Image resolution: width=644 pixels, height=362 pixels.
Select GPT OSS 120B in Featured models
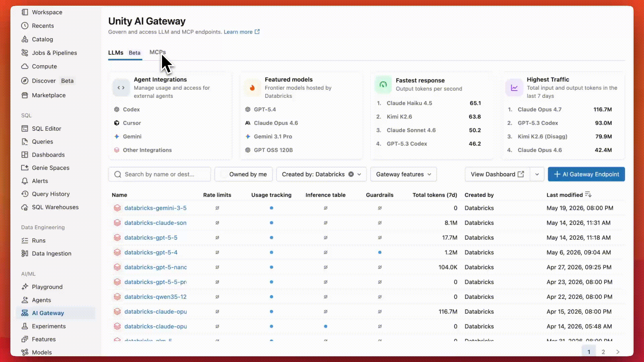tap(273, 150)
